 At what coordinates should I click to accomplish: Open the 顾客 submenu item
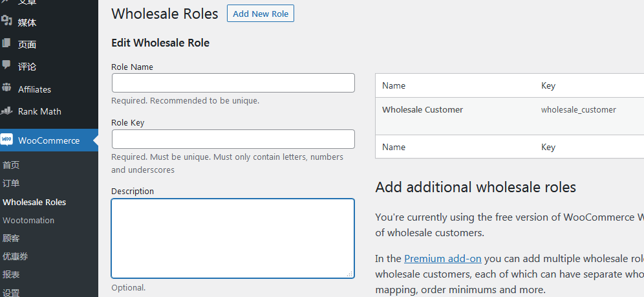11,238
